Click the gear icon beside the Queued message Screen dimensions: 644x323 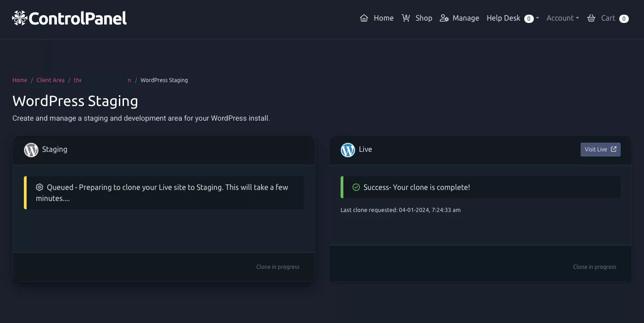(39, 187)
